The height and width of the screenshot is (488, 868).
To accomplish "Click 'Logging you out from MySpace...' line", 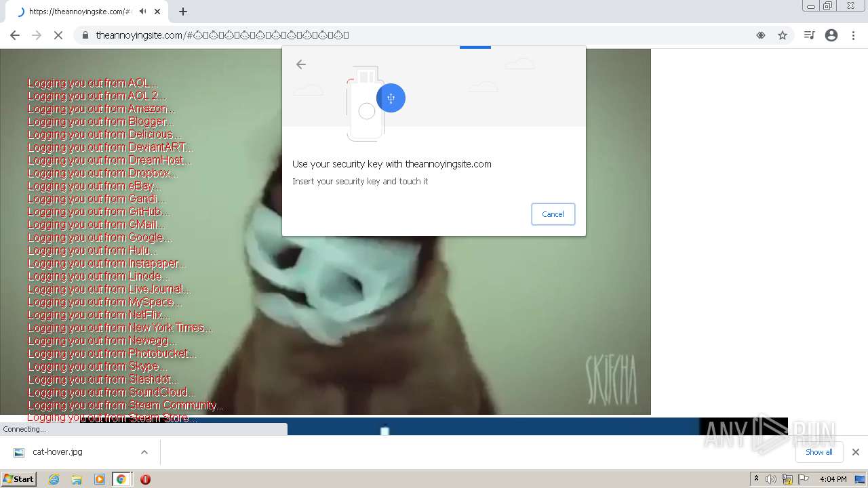I will pyautogui.click(x=105, y=302).
